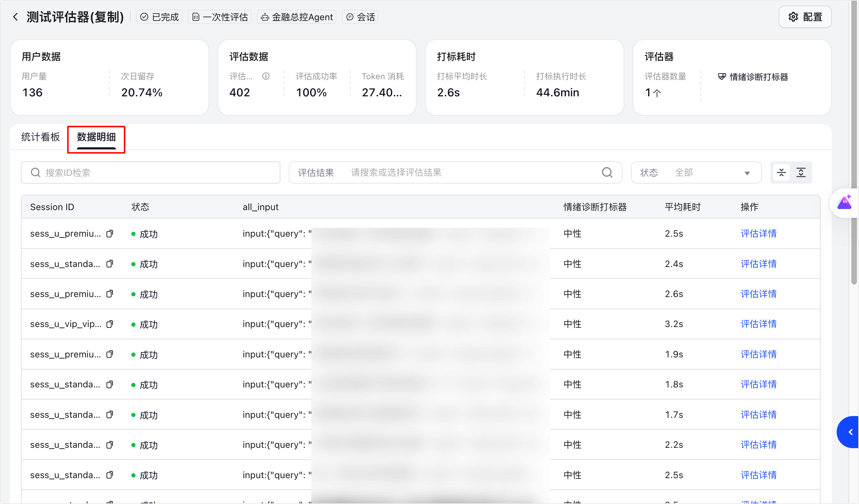Click the all_input column header
Viewport: 859px width, 504px height.
[x=260, y=207]
